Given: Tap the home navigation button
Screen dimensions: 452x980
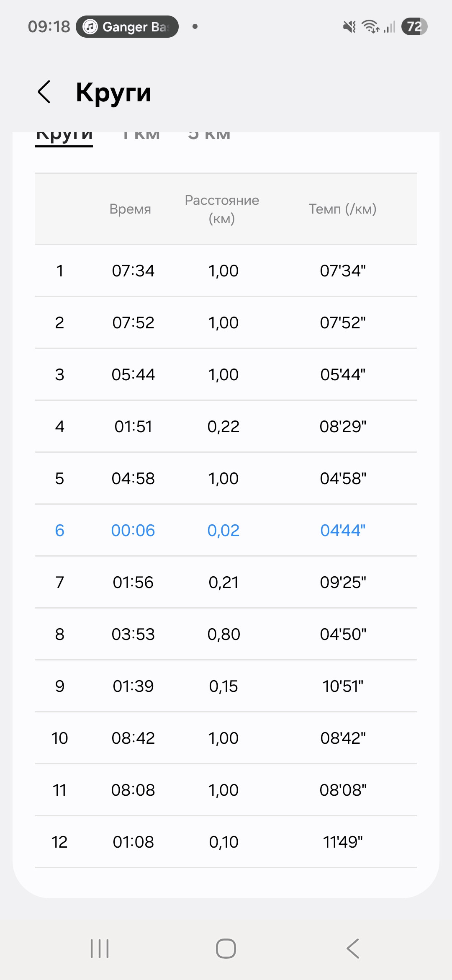Looking at the screenshot, I should pyautogui.click(x=226, y=949).
